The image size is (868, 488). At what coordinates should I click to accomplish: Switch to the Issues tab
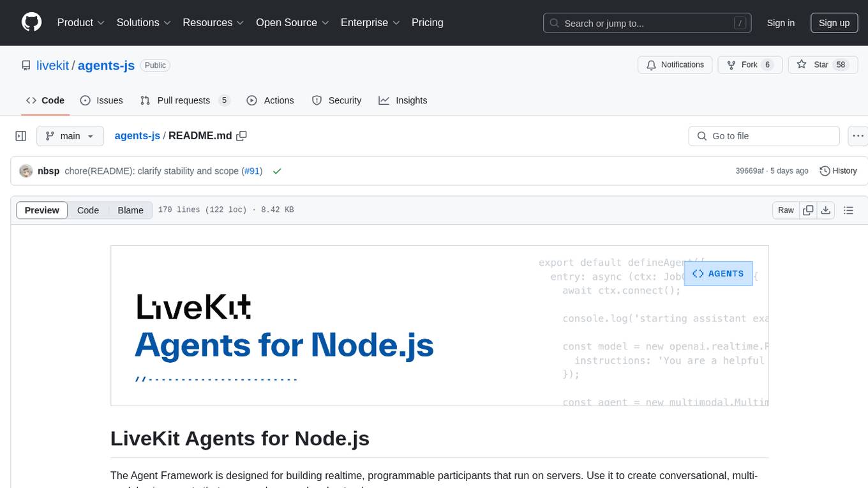[101, 100]
